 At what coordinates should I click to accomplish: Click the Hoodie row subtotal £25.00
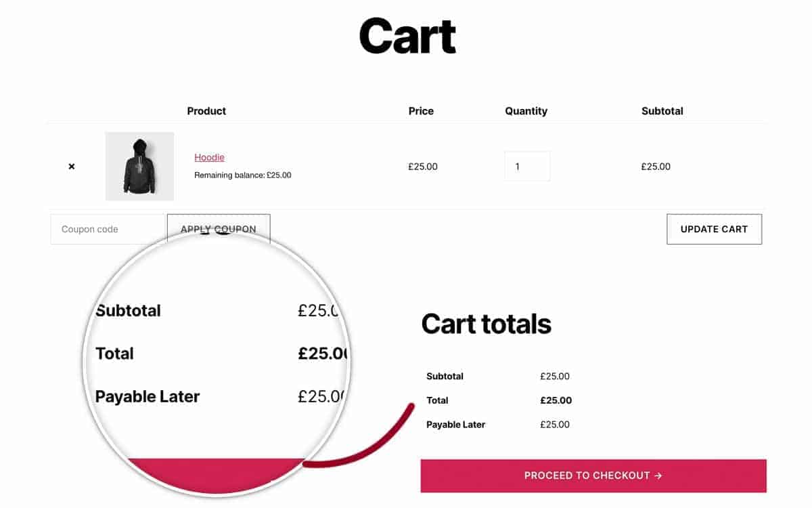[656, 167]
